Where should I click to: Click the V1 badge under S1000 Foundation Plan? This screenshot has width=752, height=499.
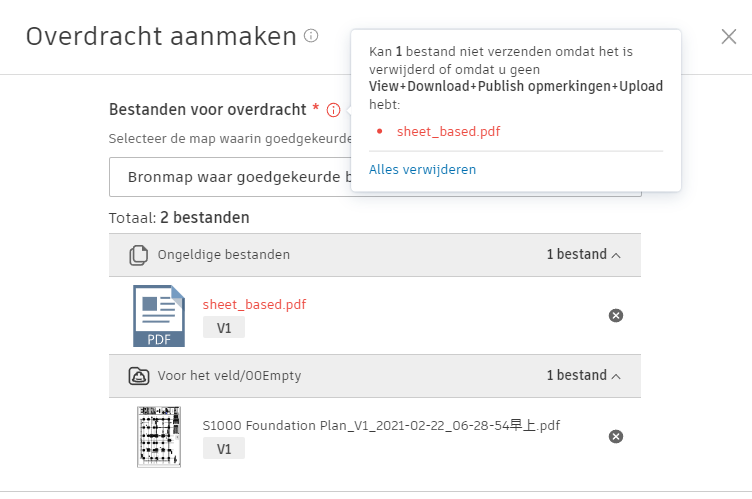[224, 449]
